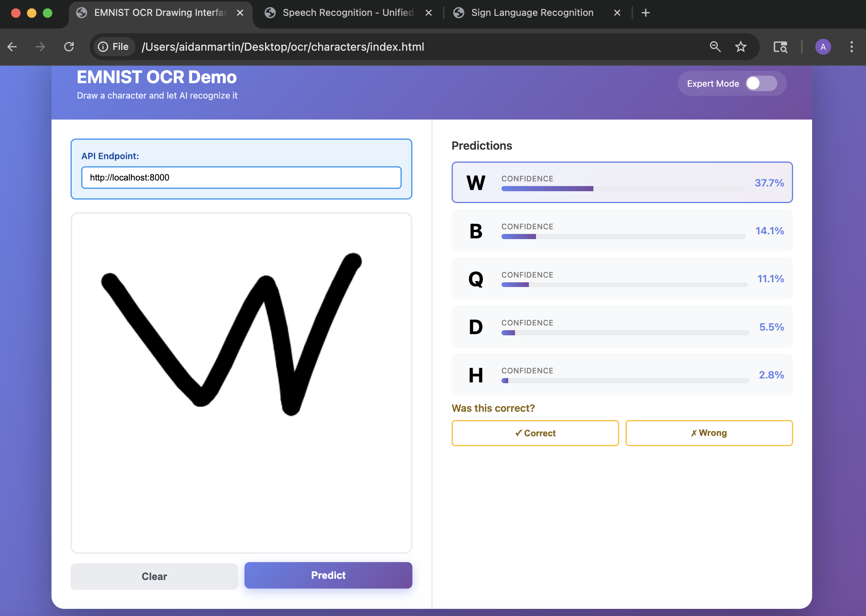Select the H prediction card
The width and height of the screenshot is (866, 616).
[x=622, y=375]
